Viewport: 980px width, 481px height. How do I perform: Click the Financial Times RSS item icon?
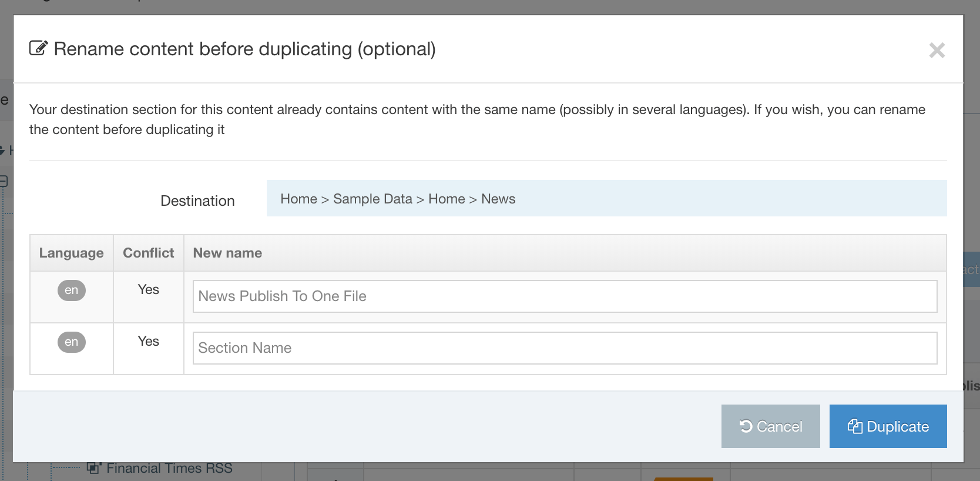click(x=93, y=468)
